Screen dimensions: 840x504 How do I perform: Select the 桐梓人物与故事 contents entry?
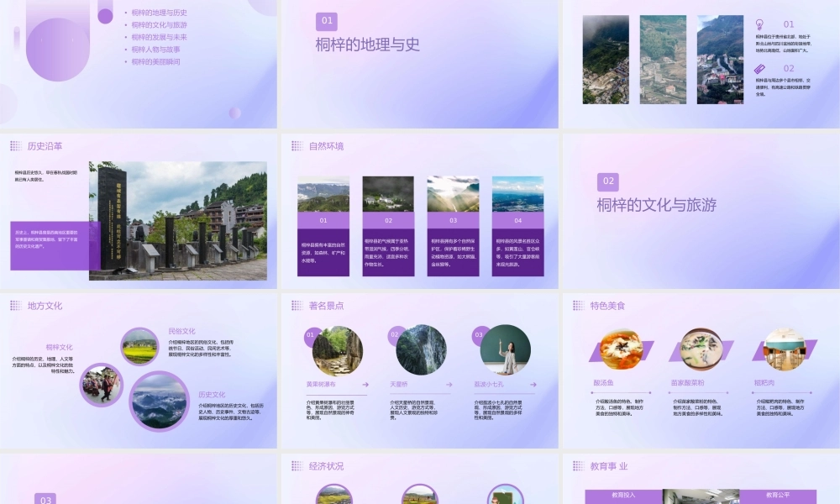156,50
